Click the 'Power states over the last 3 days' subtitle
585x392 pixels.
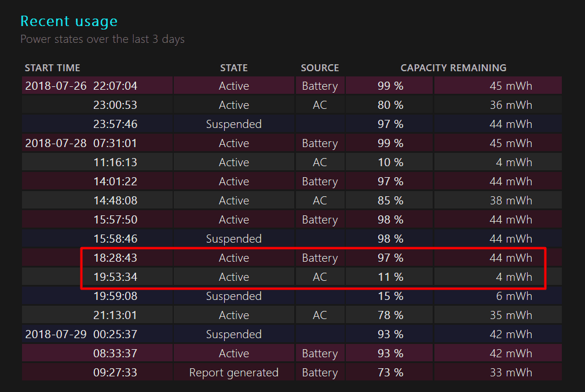pyautogui.click(x=103, y=39)
